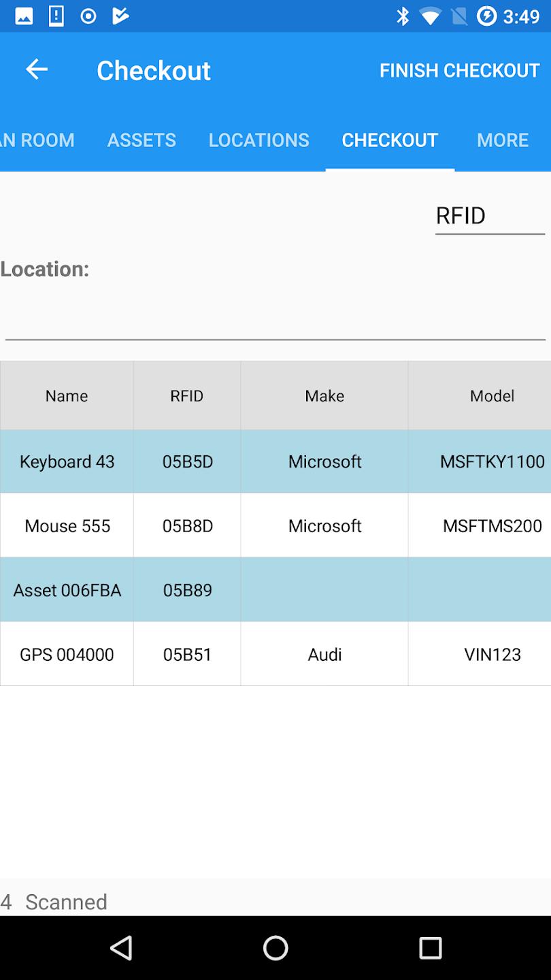The image size is (551, 980).
Task: Switch to the Locations tab
Action: point(258,140)
